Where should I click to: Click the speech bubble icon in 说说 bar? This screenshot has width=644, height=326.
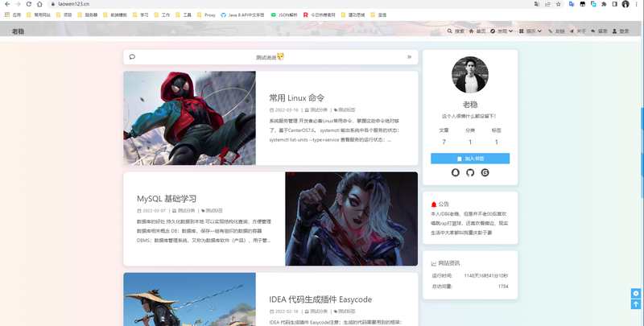(x=132, y=56)
